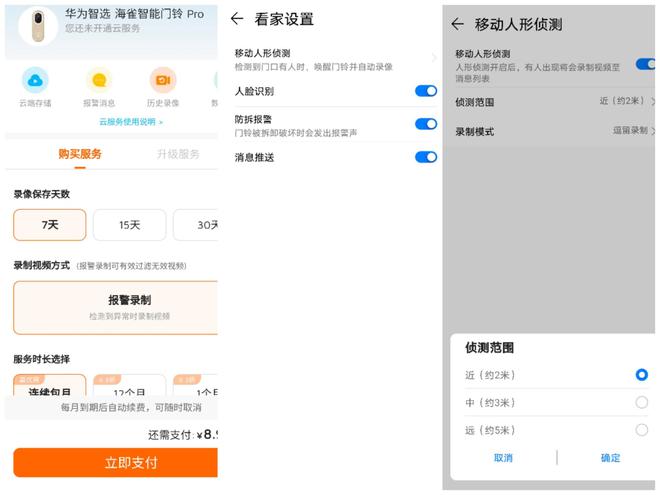Screen dimensions: 660x495
Task: Toggle the 移动人形侦测 switch on detection screen
Action: [x=646, y=64]
